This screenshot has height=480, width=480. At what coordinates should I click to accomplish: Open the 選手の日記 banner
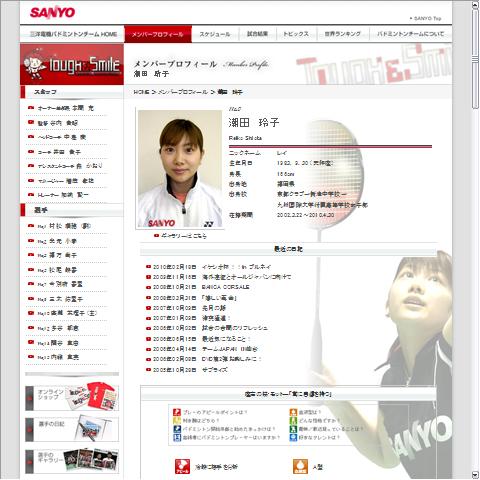point(72,429)
